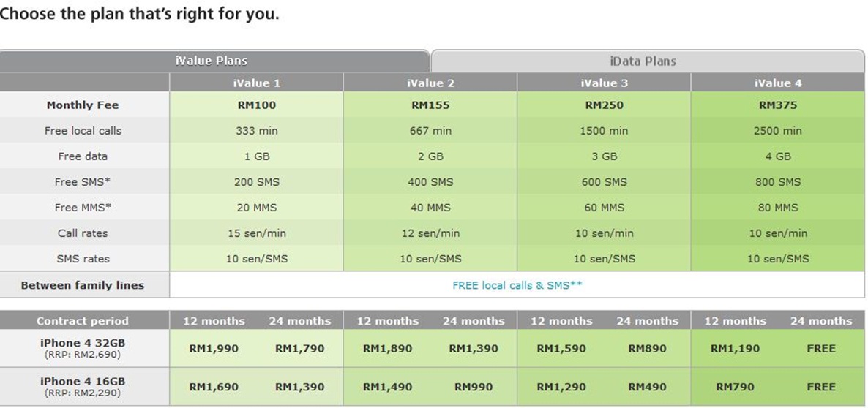Click the iValue 4 column header
Screen dimensions: 868x408
coord(778,83)
